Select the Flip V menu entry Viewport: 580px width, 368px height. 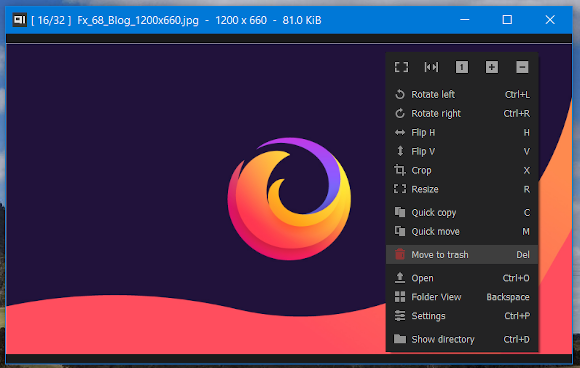coord(462,151)
